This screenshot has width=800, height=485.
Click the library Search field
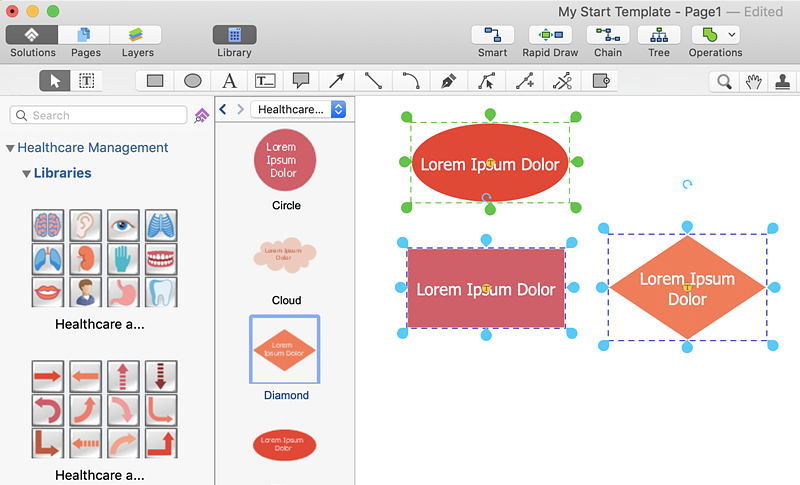point(98,116)
